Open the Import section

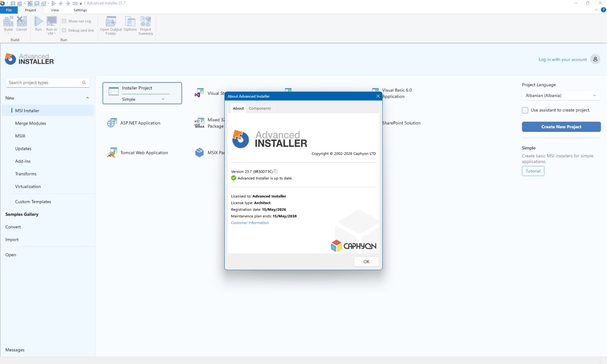point(12,240)
